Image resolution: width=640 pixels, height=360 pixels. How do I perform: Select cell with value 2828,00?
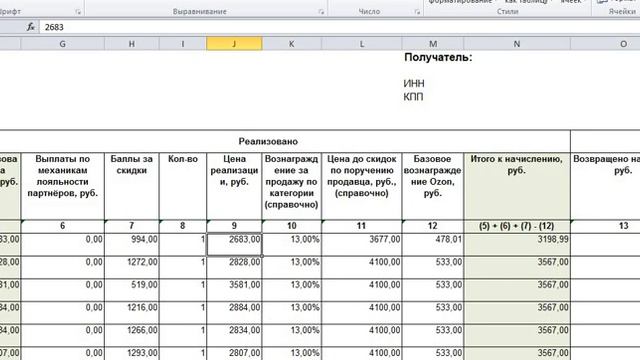tap(234, 267)
